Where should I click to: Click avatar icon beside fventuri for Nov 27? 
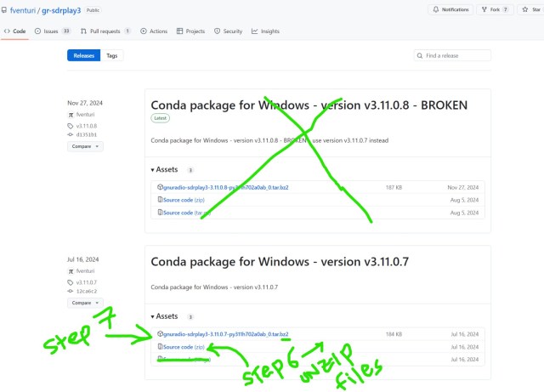click(71, 115)
